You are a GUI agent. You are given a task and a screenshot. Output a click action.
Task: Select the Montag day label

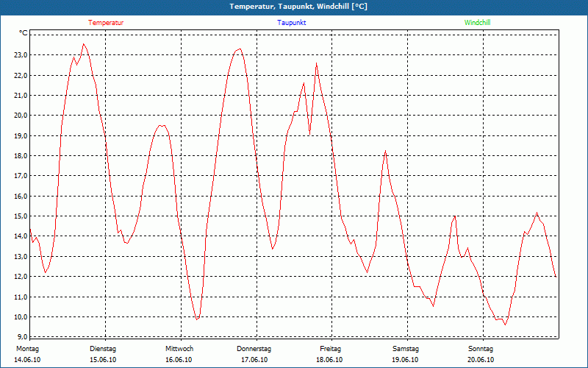[27, 349]
